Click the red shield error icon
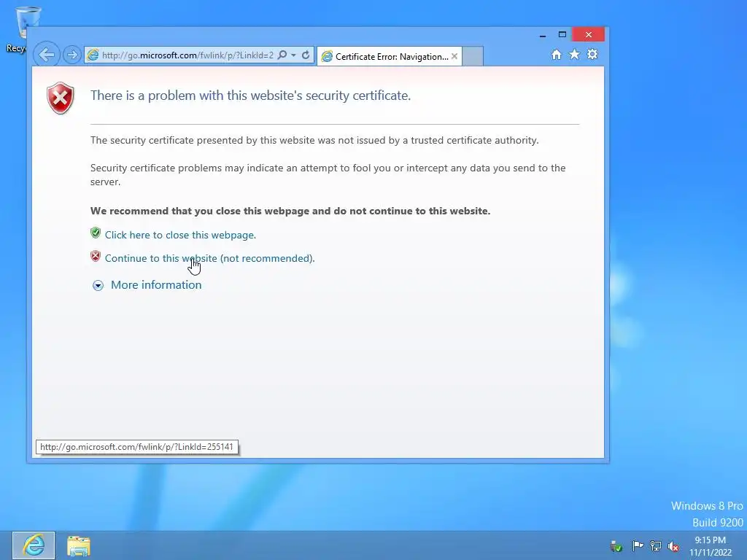The height and width of the screenshot is (560, 747). point(61,98)
